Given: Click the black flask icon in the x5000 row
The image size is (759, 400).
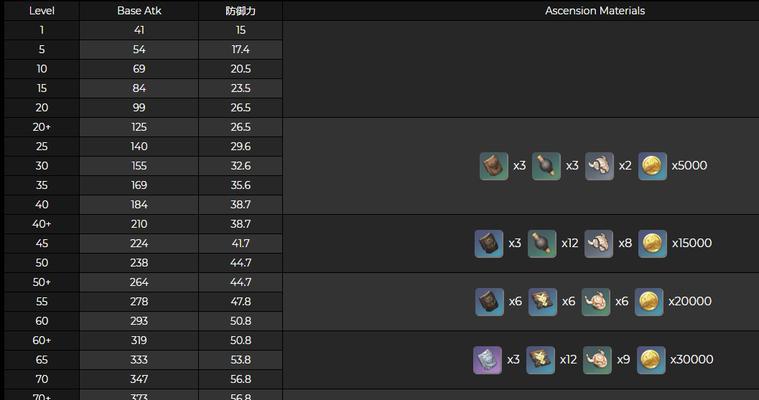Looking at the screenshot, I should [546, 166].
